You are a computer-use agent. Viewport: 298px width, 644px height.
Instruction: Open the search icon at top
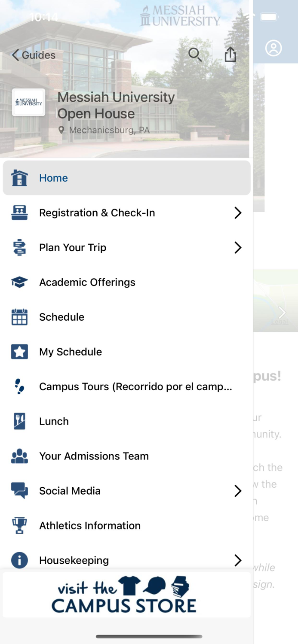point(195,55)
